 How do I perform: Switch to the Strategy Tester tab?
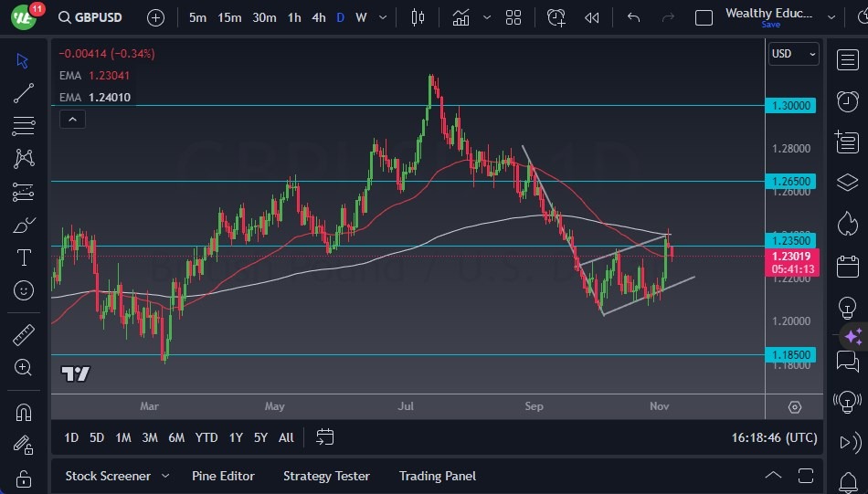pos(326,476)
